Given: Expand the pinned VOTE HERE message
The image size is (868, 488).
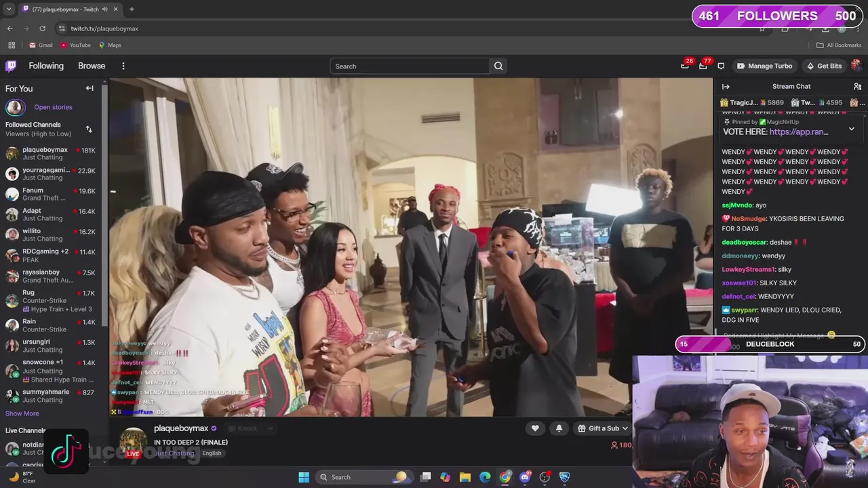Looking at the screenshot, I should tap(852, 129).
